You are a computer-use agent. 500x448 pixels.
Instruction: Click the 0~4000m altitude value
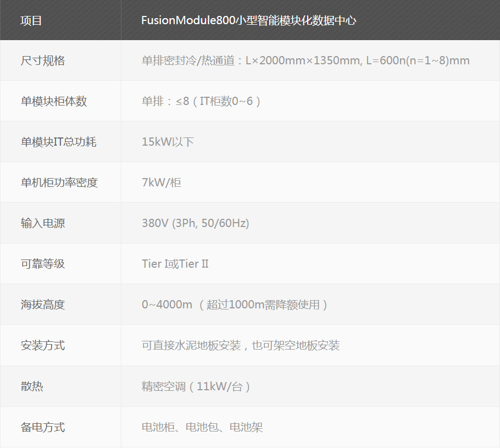click(235, 305)
